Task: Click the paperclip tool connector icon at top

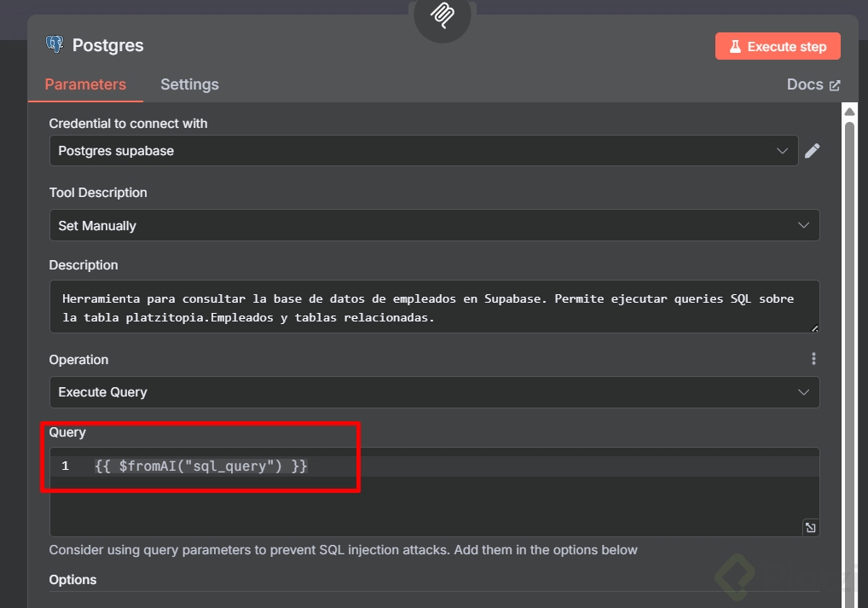Action: point(443,15)
